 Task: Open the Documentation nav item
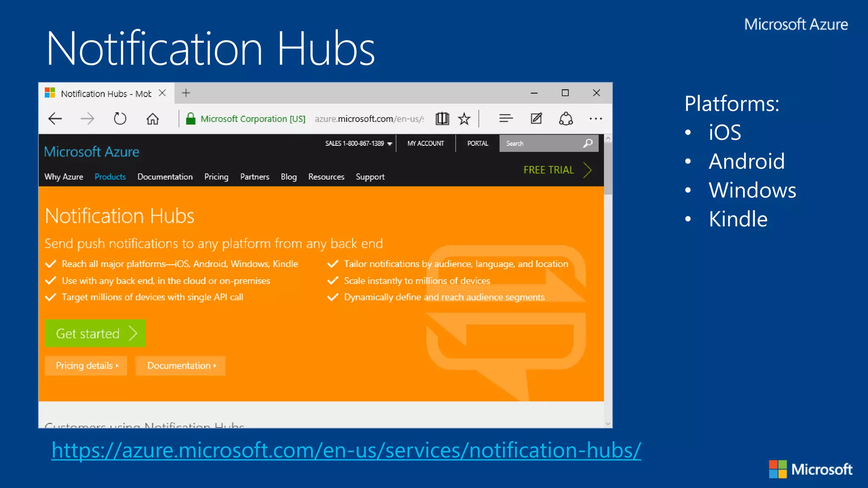165,177
